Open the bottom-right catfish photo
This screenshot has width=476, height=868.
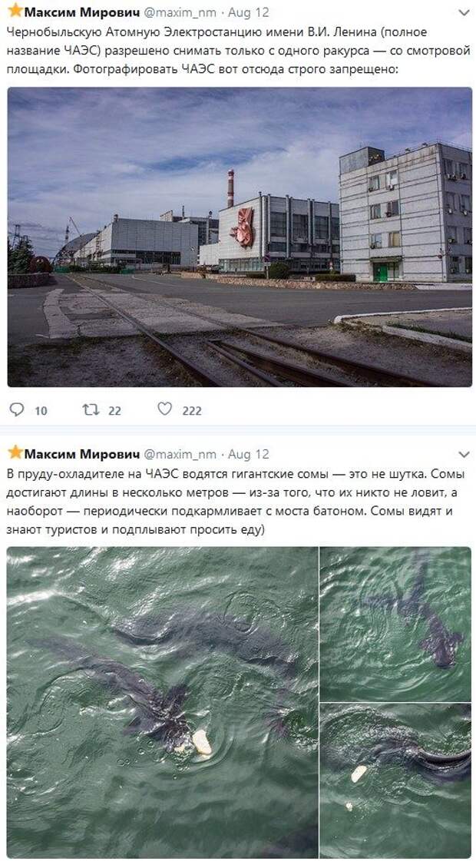[395, 780]
